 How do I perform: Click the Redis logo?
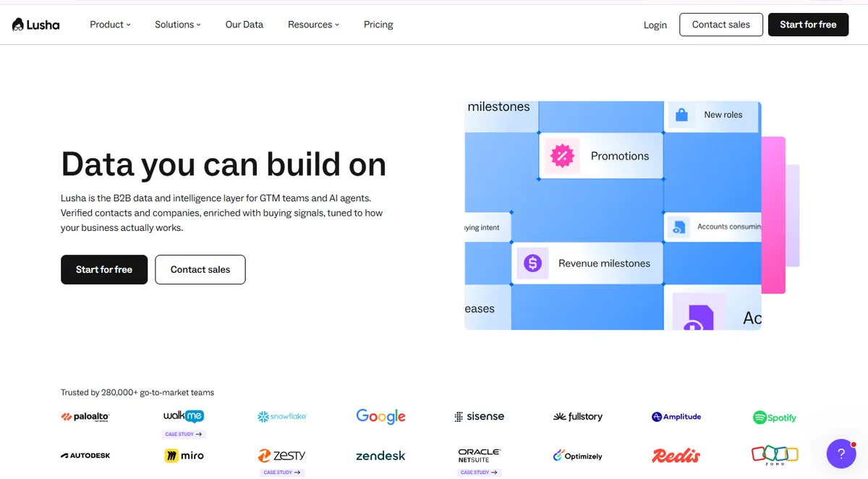[x=676, y=456]
